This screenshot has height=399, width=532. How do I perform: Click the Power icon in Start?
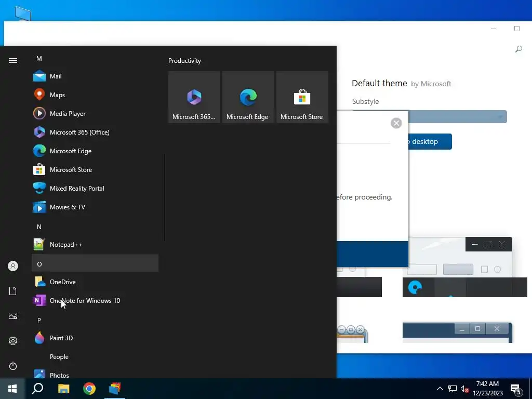(x=13, y=366)
